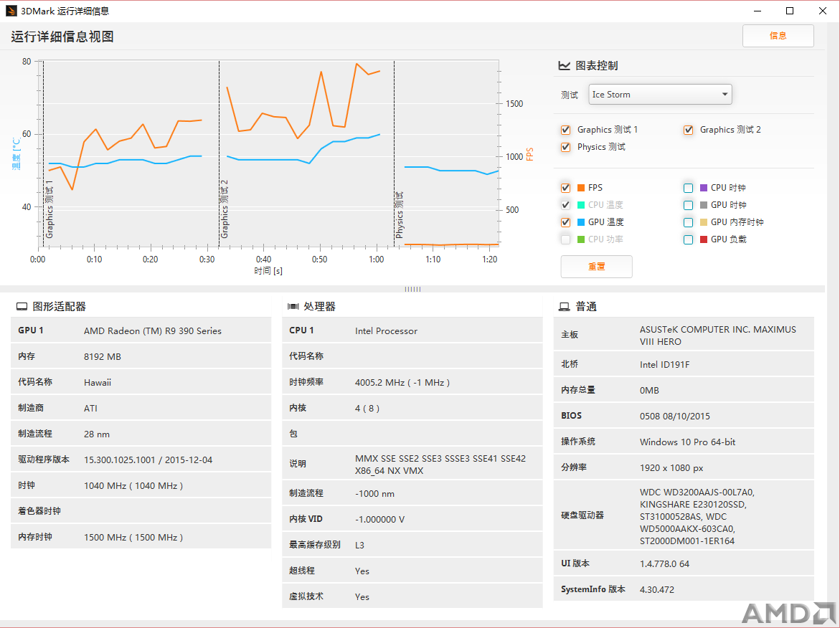Click the gray GPU 时钟 color square

tap(704, 205)
